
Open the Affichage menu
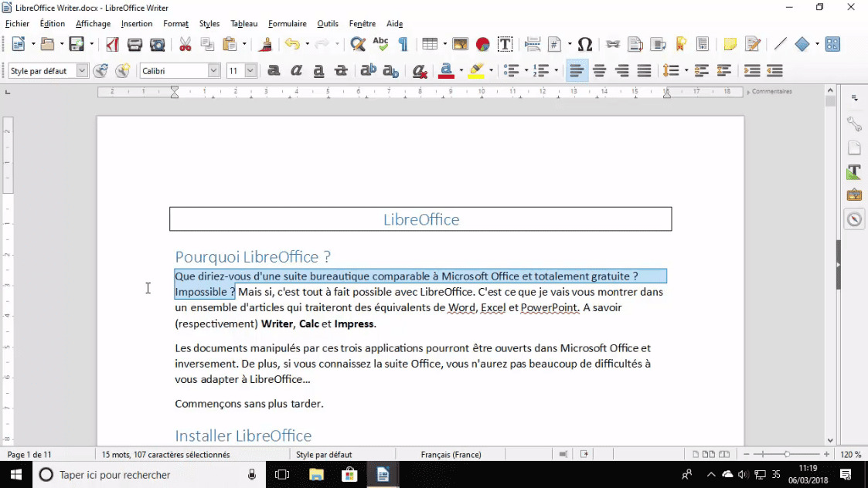pos(93,24)
